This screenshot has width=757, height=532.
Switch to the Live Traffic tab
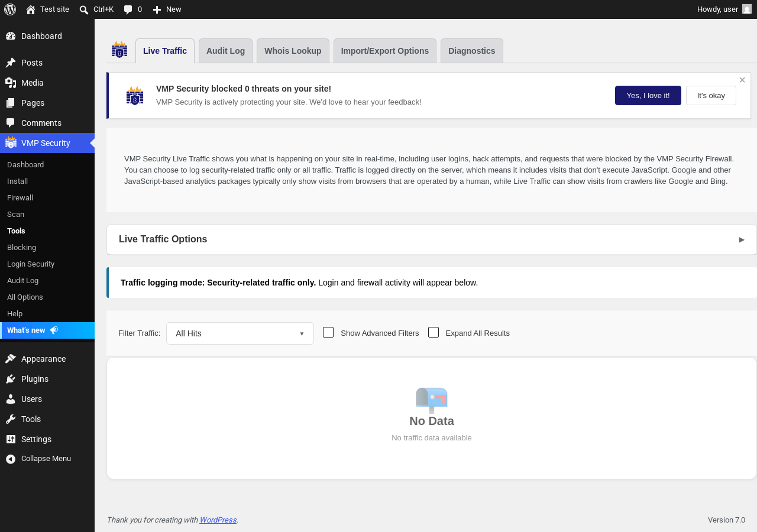165,51
